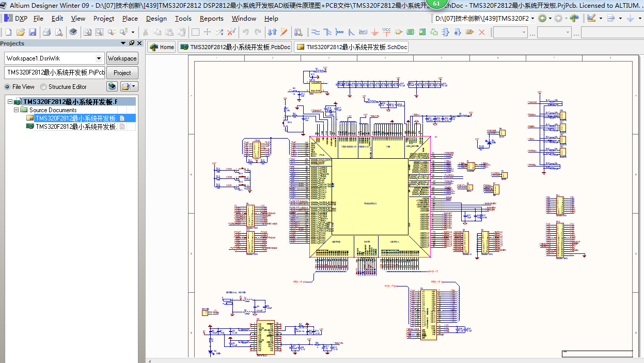Open project view options dropdown arrow
This screenshot has height=363, width=644.
pos(134,86)
